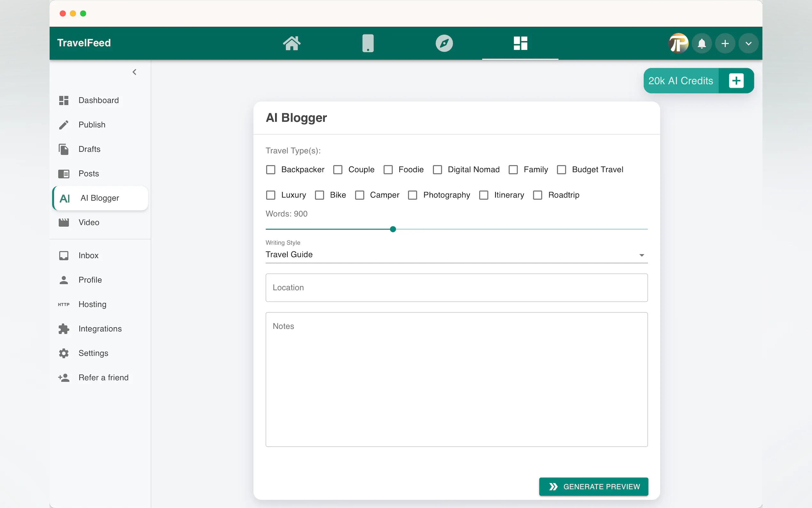
Task: Select the mobile view icon in navbar
Action: [368, 43]
